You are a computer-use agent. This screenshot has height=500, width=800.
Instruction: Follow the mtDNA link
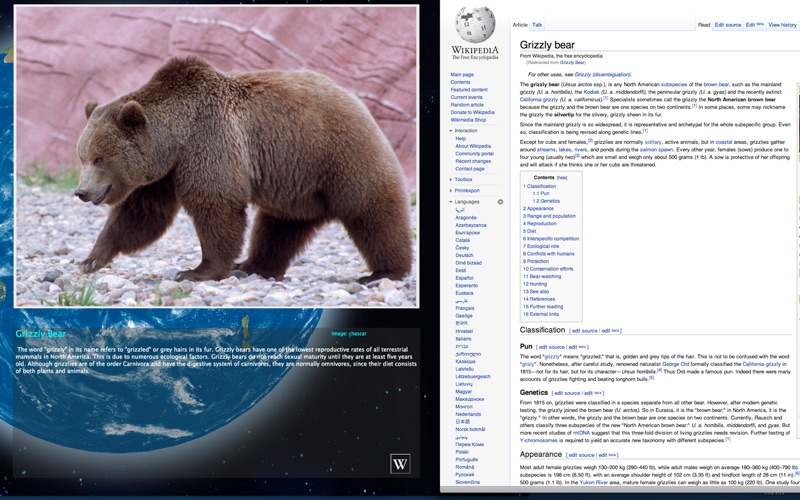[x=581, y=433]
